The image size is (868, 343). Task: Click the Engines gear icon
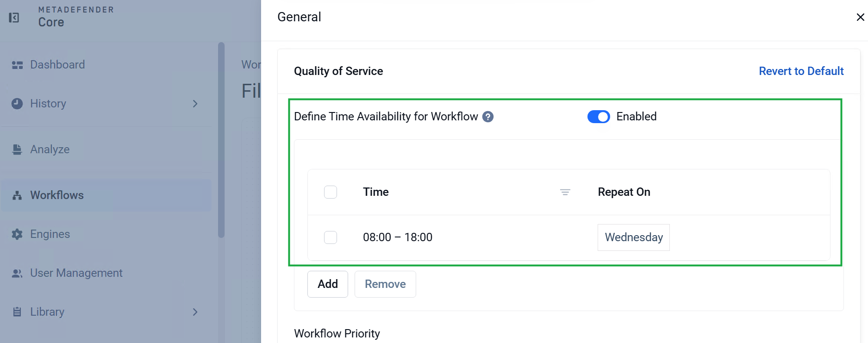point(17,234)
